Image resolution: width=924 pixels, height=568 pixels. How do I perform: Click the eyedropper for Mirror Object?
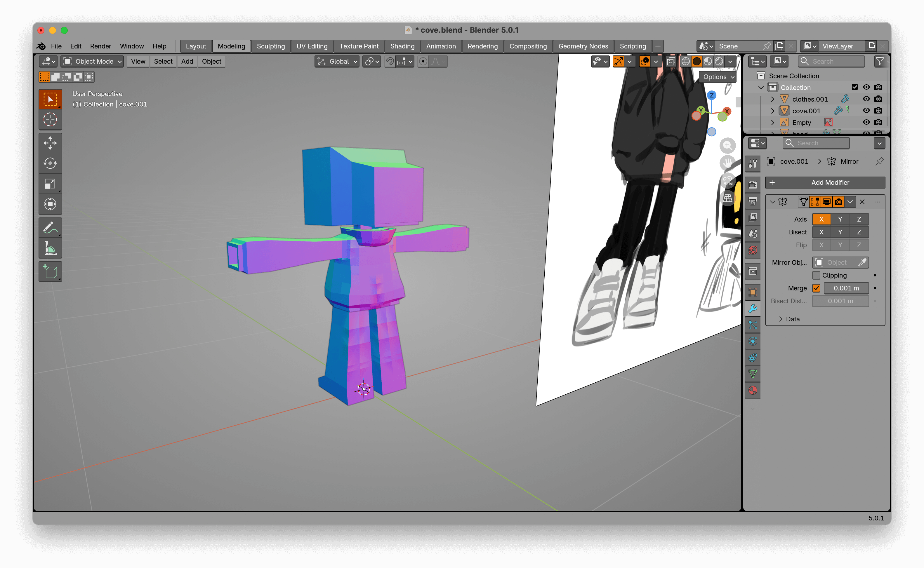[x=862, y=262]
